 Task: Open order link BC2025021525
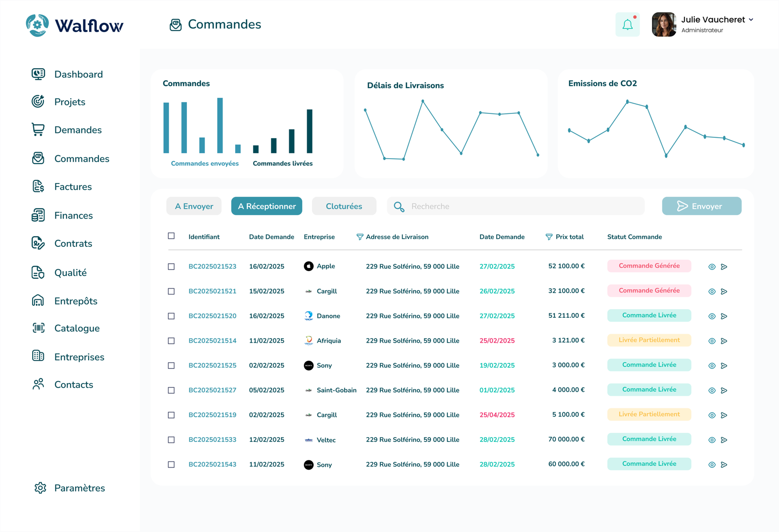click(212, 366)
